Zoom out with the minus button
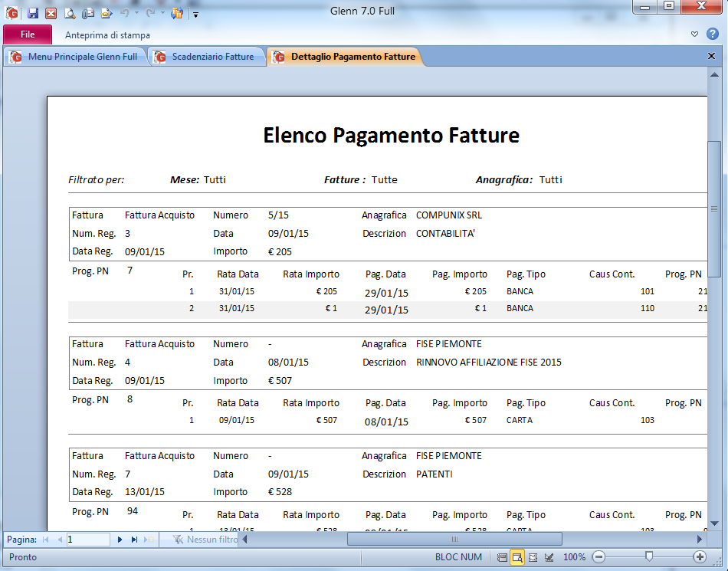728x571 pixels. (599, 556)
